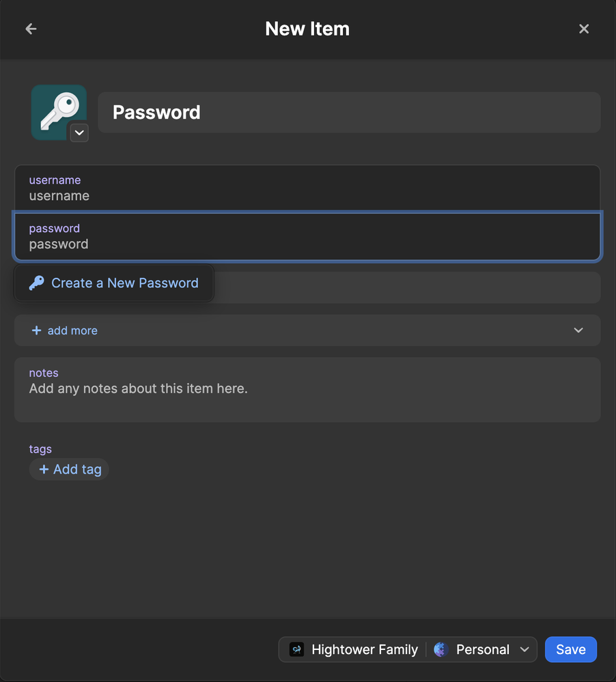Click the Add tag button

70,469
